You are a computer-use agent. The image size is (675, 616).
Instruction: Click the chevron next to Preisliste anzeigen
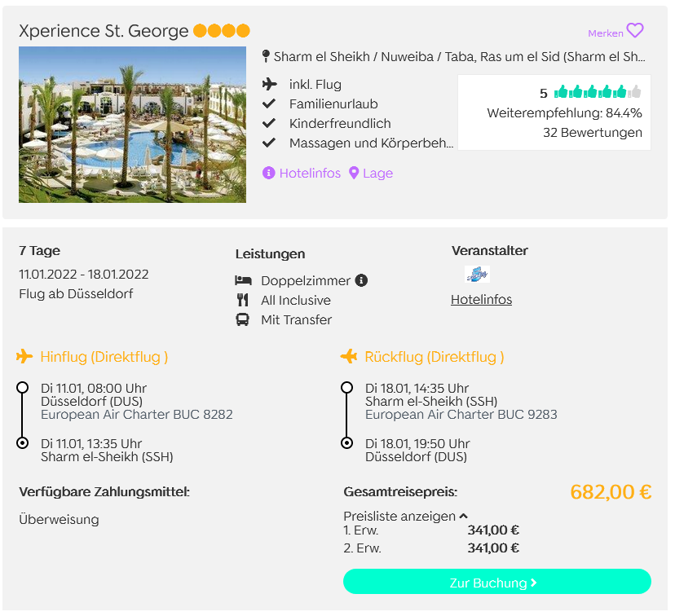pyautogui.click(x=463, y=517)
